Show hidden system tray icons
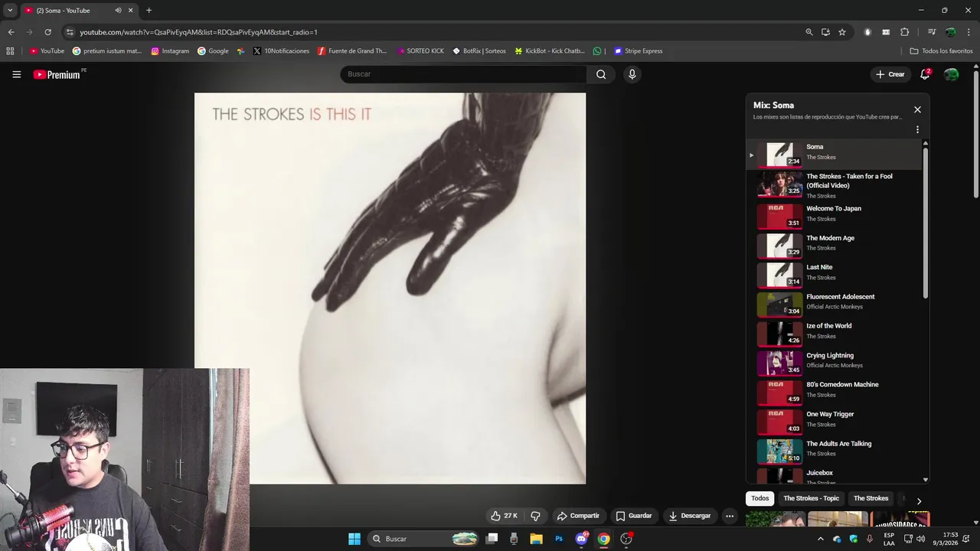 [x=821, y=539]
